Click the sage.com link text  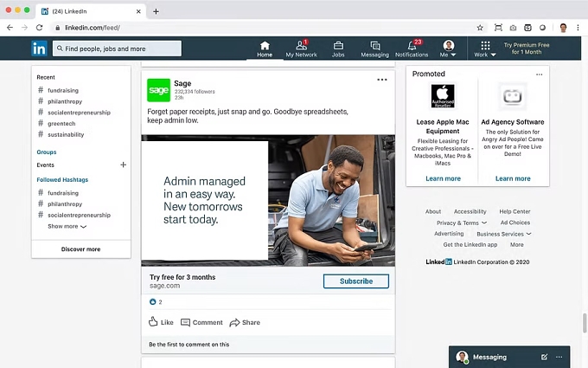164,286
